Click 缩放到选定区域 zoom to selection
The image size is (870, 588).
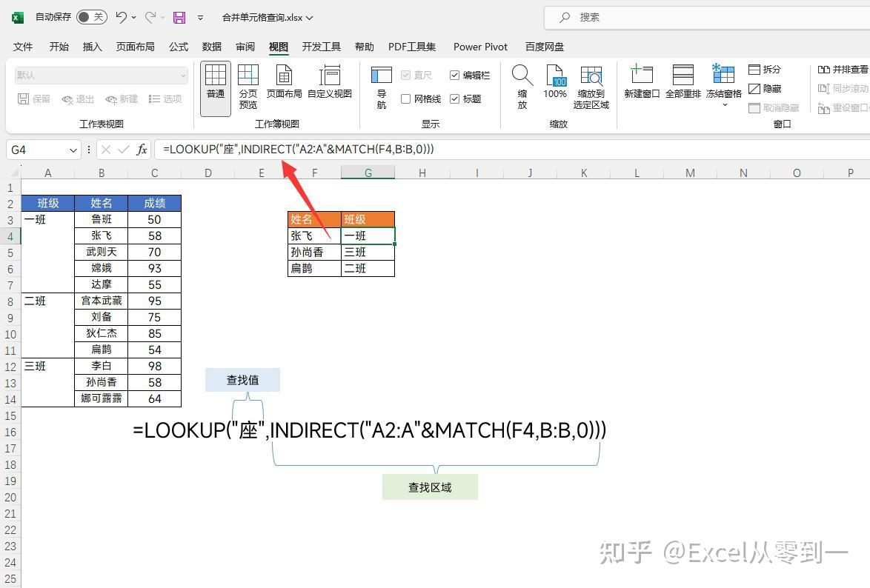[591, 87]
